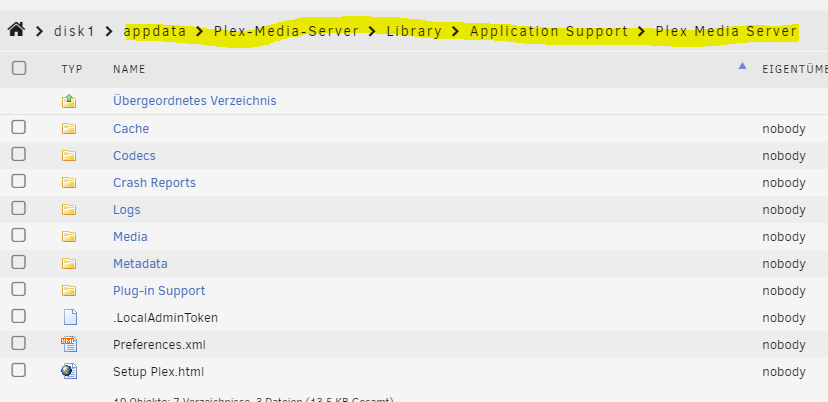Viewport: 828px width, 402px height.
Task: Check the box for Preferences.xml
Action: pos(19,343)
